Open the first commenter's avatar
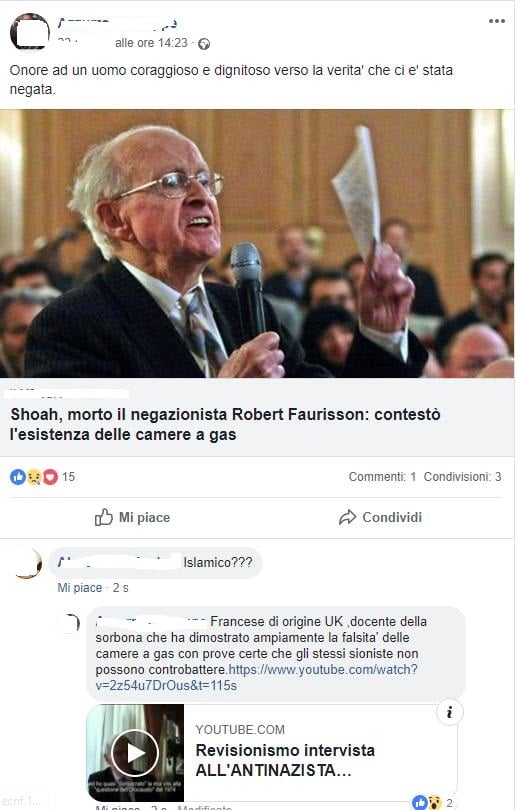Screen dimensions: 515x810 coord(28,564)
